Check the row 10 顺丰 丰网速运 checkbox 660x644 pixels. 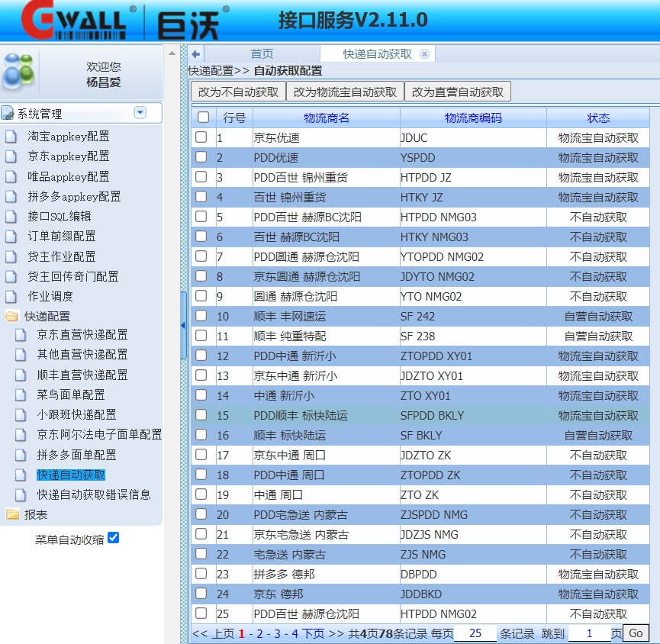point(201,315)
